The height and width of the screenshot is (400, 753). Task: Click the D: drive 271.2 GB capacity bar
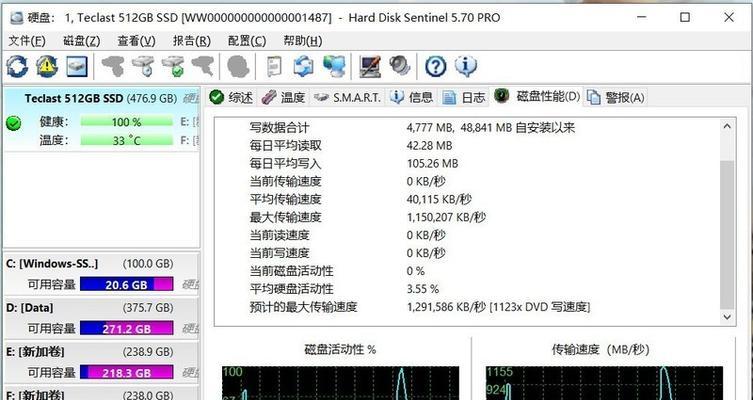tap(126, 328)
